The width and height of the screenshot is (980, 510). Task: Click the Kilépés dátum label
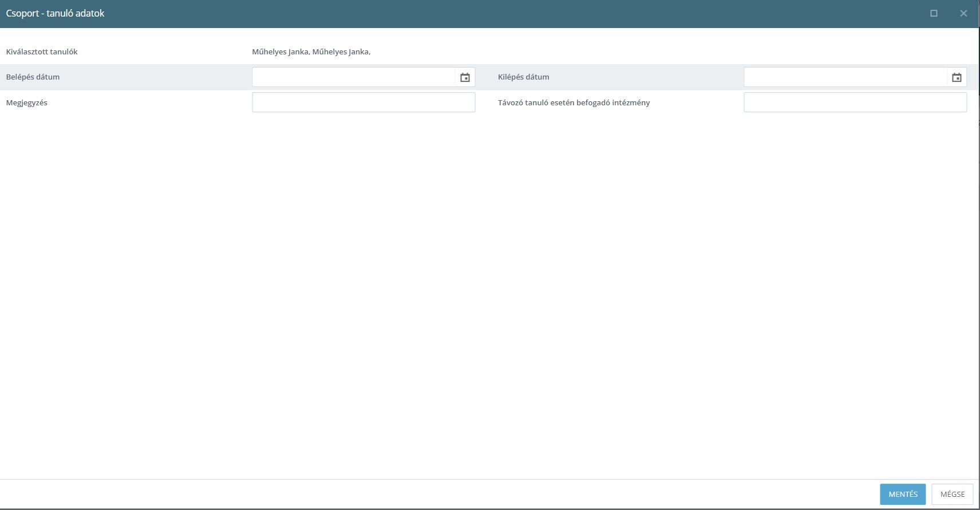[x=523, y=77]
